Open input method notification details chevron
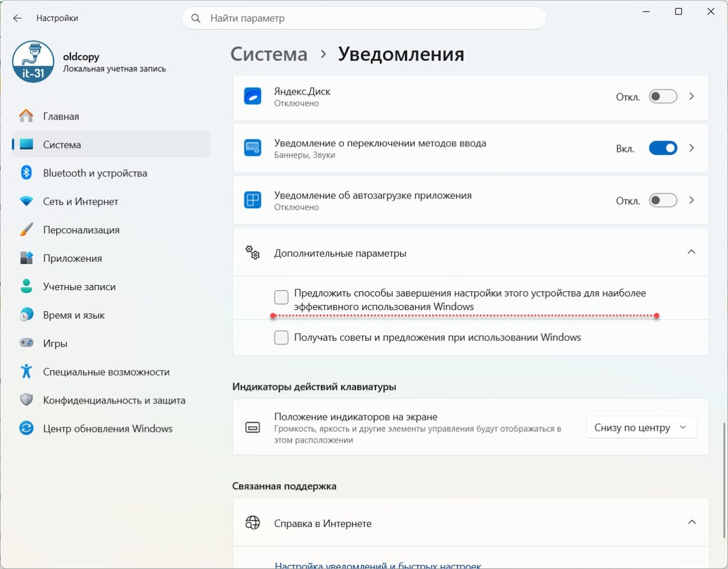728x569 pixels. coord(692,148)
